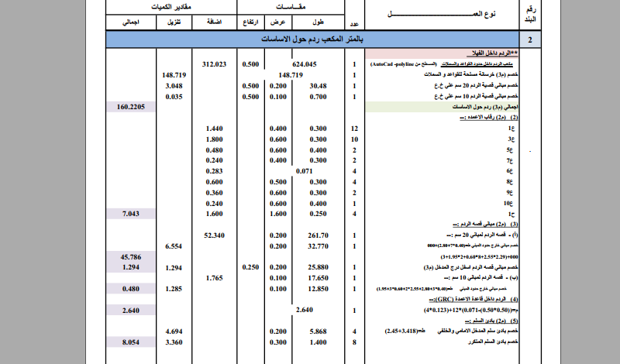620x364 pixels.
Task: Click the highlighted total 8.054
Action: (x=131, y=342)
